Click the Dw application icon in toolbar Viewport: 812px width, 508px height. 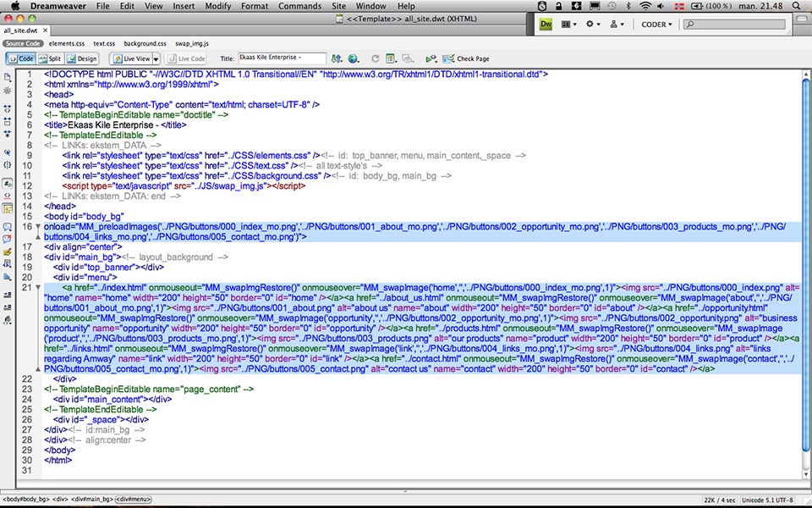click(x=546, y=25)
